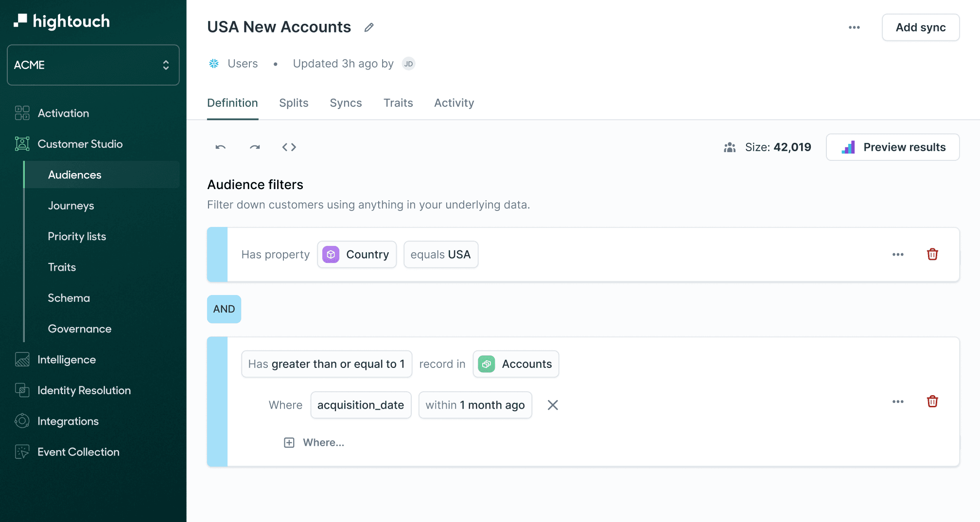Click Preview results
The image size is (980, 522).
point(892,147)
